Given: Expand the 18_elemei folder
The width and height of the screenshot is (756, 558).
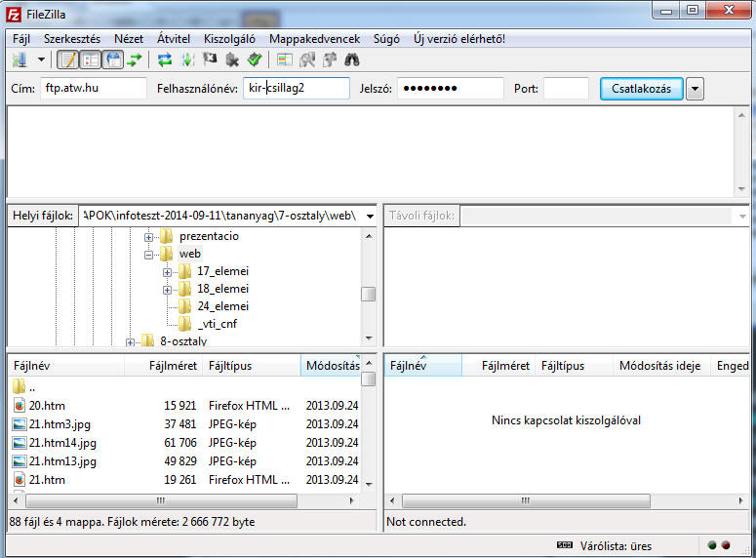Looking at the screenshot, I should click(167, 290).
